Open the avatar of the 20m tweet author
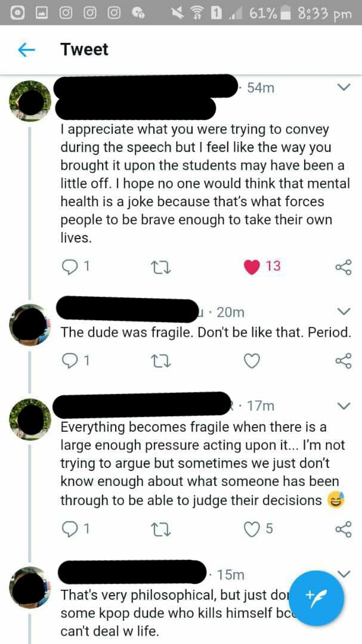The height and width of the screenshot is (644, 362). coord(30,324)
